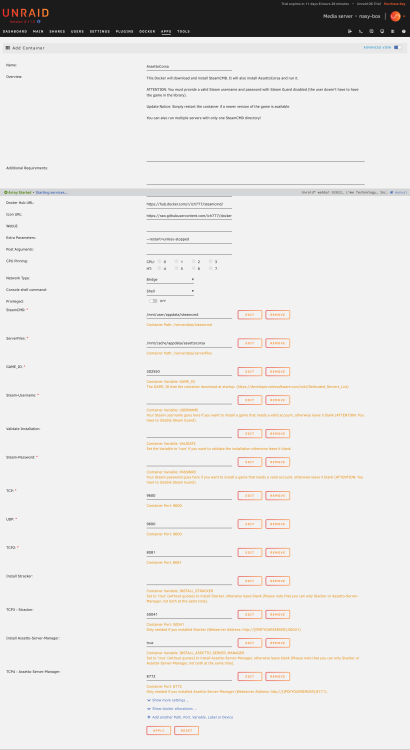Go to the Docker tab
This screenshot has height=750, width=410.
pos(147,32)
